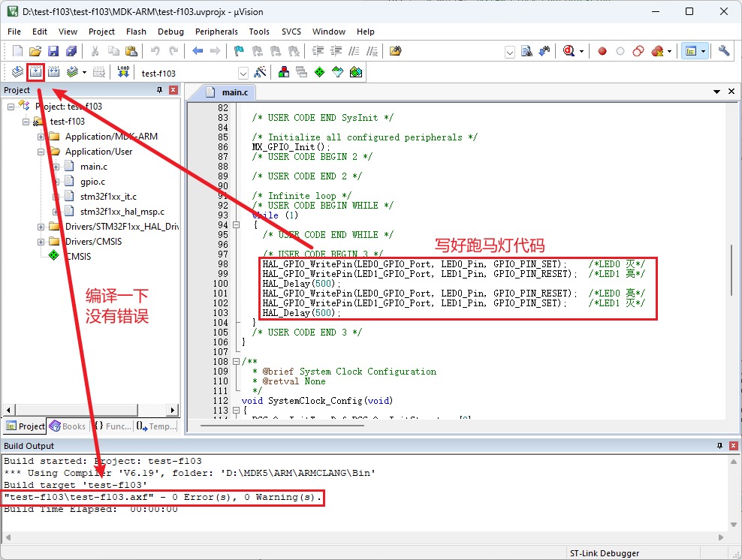Open the SVCS menu
The width and height of the screenshot is (742, 560).
coord(291,32)
